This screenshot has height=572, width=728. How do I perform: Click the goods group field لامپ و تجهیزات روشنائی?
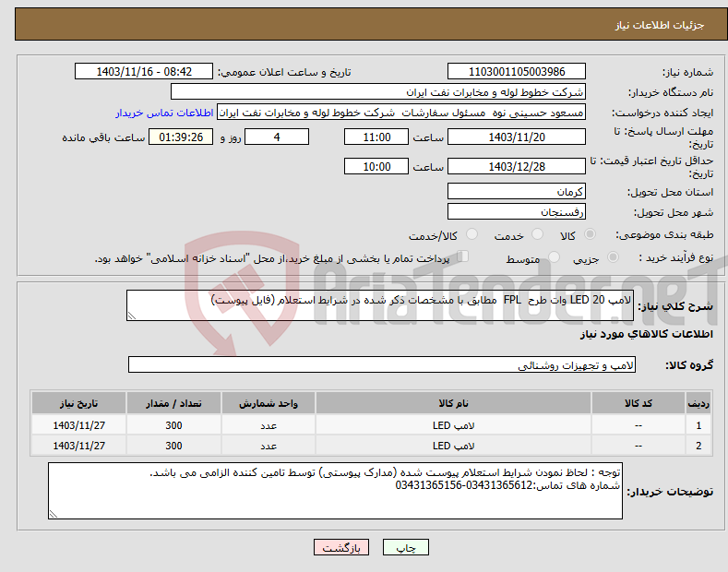point(382,365)
